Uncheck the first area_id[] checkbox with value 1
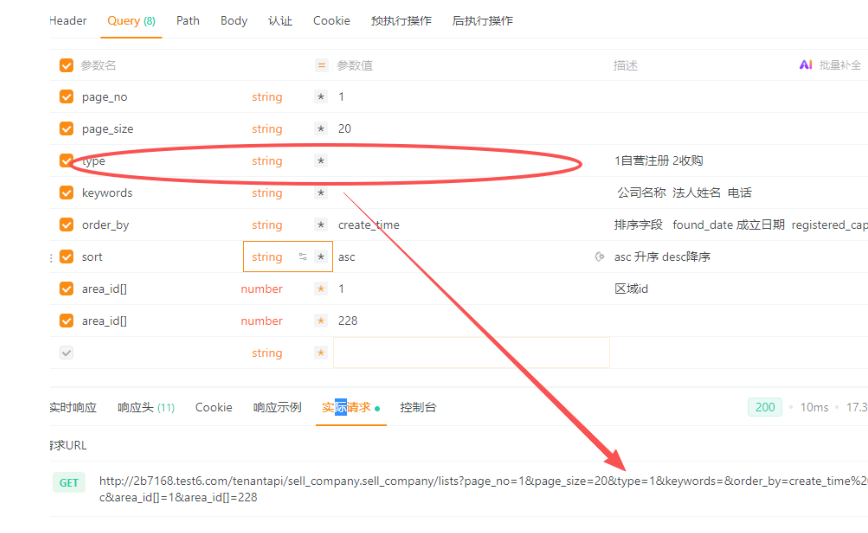 tap(66, 289)
